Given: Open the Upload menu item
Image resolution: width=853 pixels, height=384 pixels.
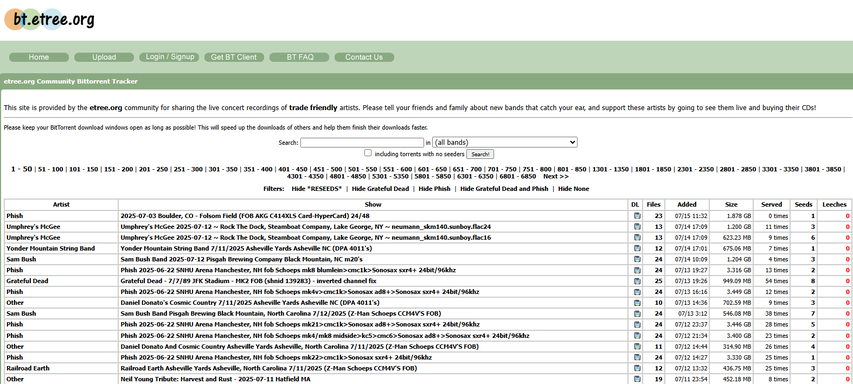Looking at the screenshot, I should pos(104,57).
